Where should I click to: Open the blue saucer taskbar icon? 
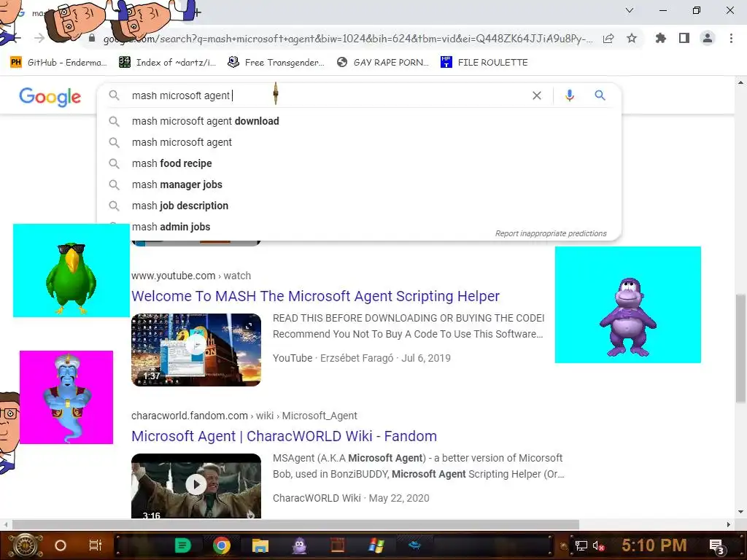[414, 545]
